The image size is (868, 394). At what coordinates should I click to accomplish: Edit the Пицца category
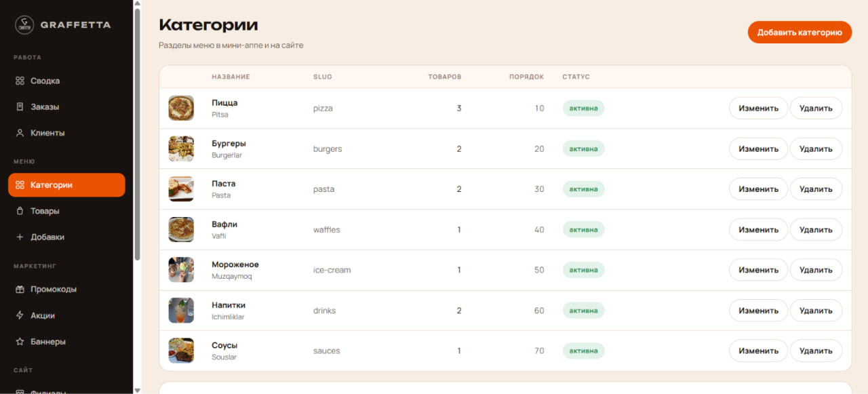pyautogui.click(x=758, y=109)
